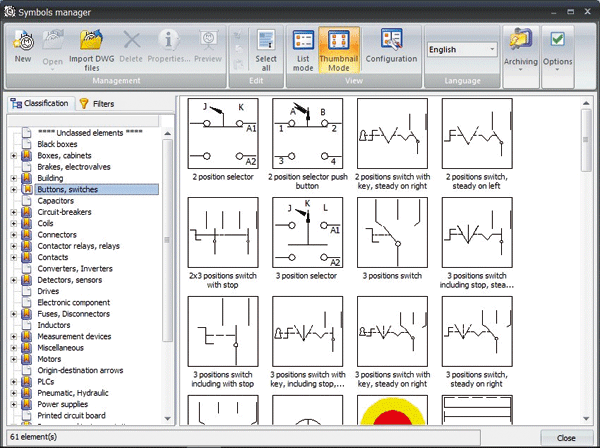Click the Close button

566,438
